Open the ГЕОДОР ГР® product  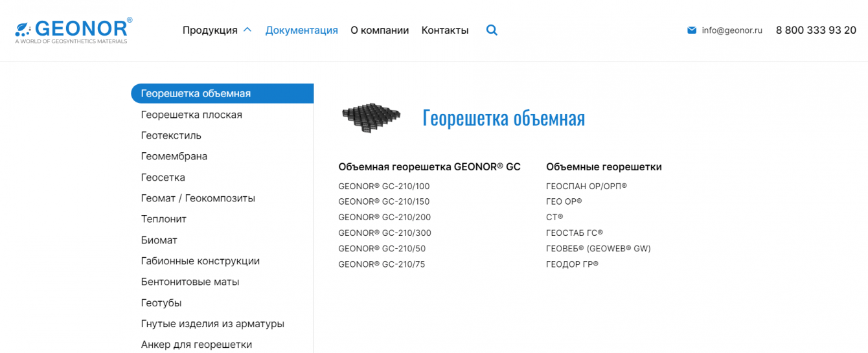[573, 264]
